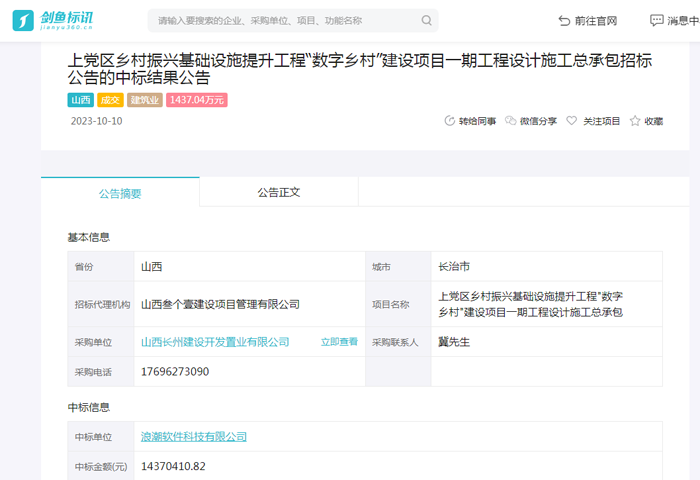
Task: Select the 山西 region tag
Action: pyautogui.click(x=81, y=100)
